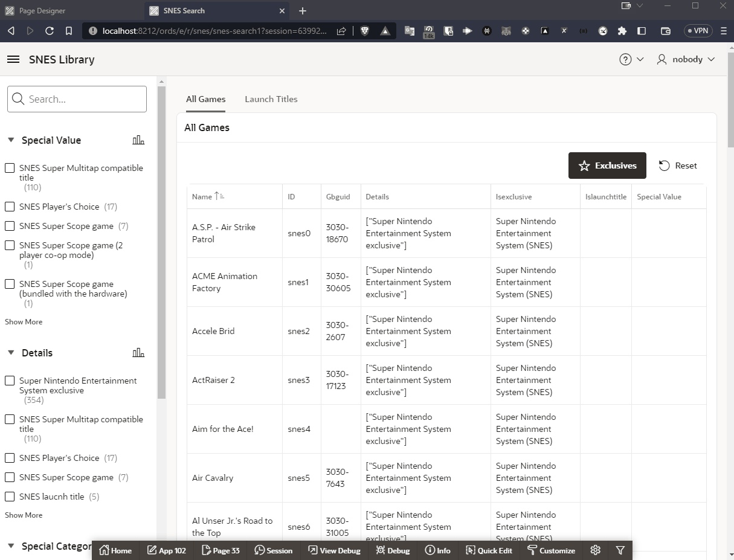Click the browser back arrow

coord(11,31)
